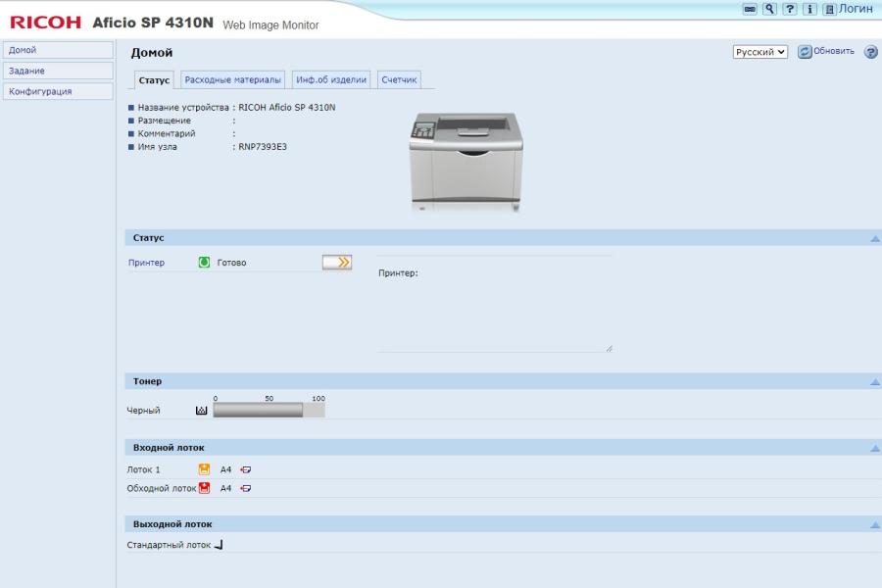Click the printer image
This screenshot has height=588, width=882.
[466, 162]
